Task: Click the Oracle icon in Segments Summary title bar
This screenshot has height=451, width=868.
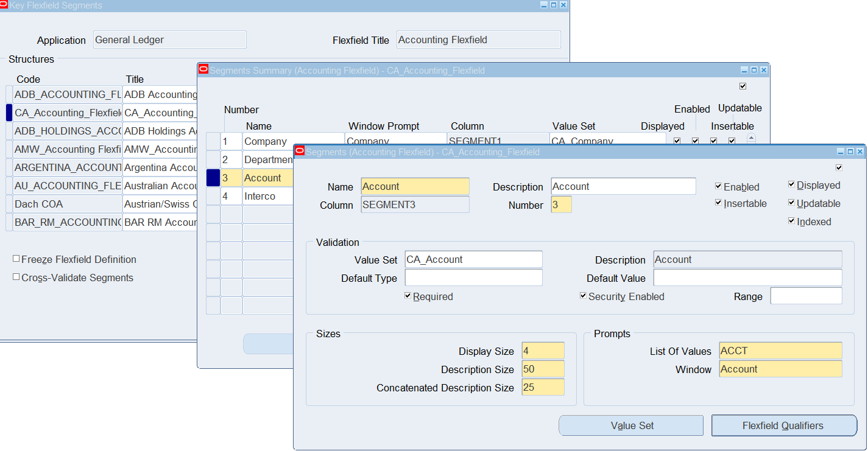Action: 203,70
